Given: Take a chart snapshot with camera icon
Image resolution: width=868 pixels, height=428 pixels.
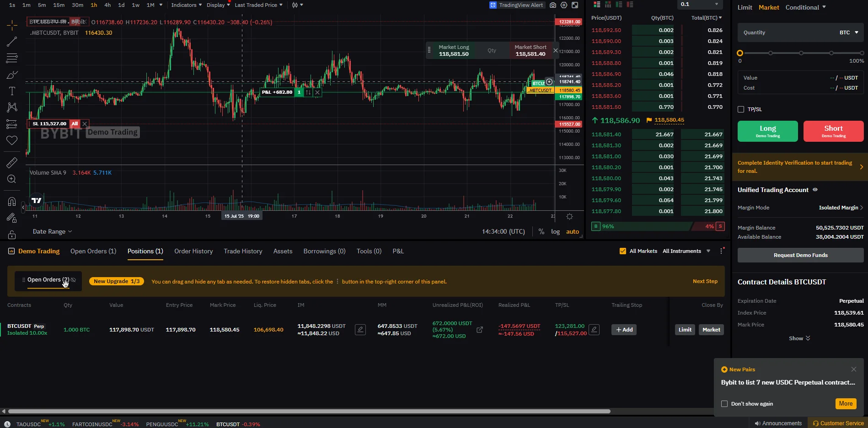Looking at the screenshot, I should click(553, 5).
